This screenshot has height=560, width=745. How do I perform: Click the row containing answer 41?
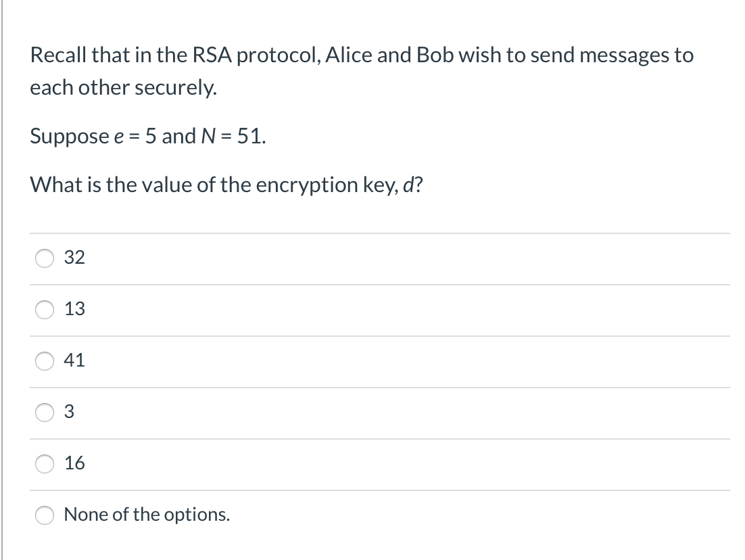click(x=379, y=361)
